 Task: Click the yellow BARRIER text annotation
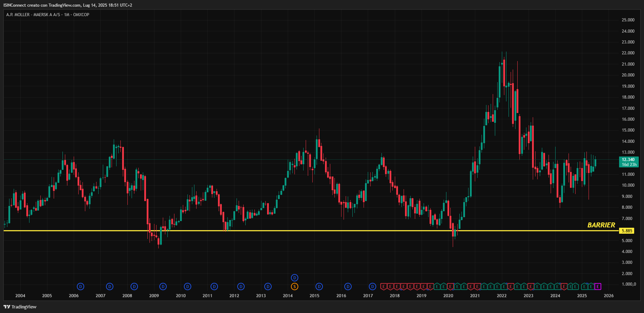[x=601, y=225]
